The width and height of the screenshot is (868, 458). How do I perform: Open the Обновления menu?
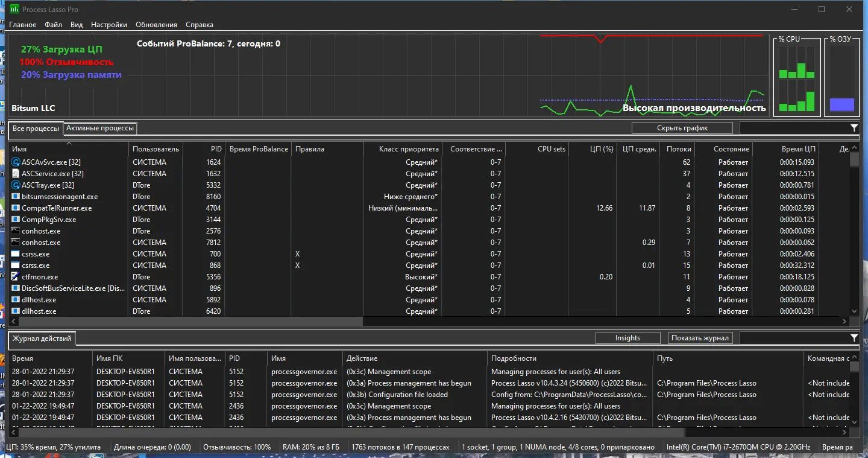pyautogui.click(x=157, y=25)
